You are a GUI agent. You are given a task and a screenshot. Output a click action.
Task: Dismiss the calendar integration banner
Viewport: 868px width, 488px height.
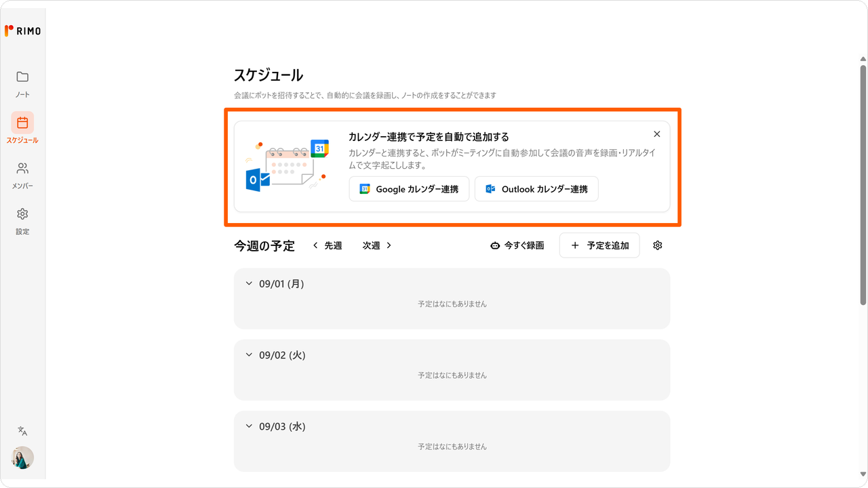pos(656,134)
